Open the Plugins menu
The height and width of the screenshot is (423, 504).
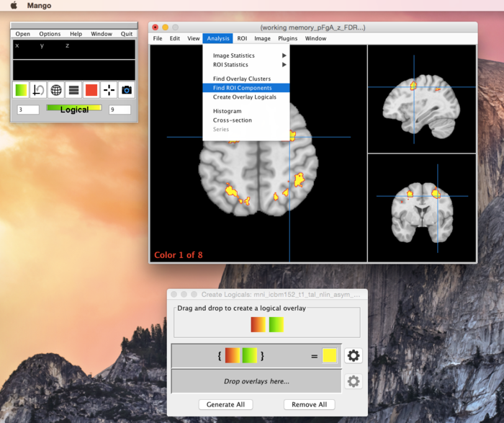pos(287,38)
